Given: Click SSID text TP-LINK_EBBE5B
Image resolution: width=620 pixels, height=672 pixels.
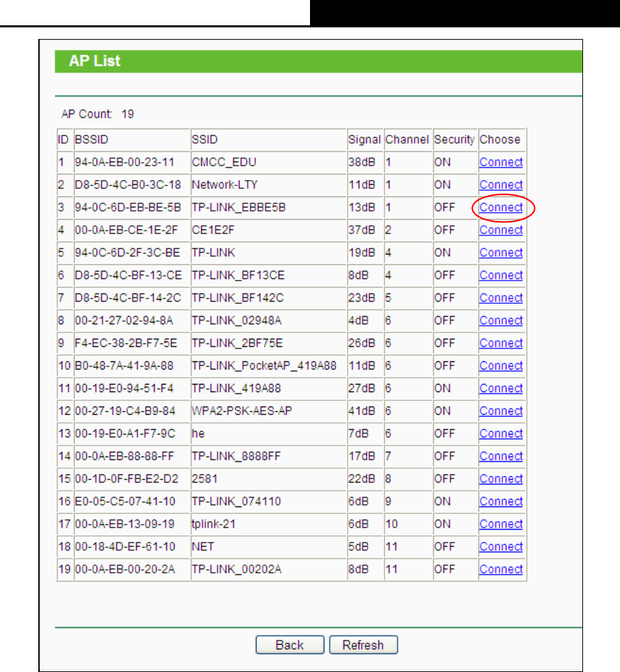Looking at the screenshot, I should 239,208.
